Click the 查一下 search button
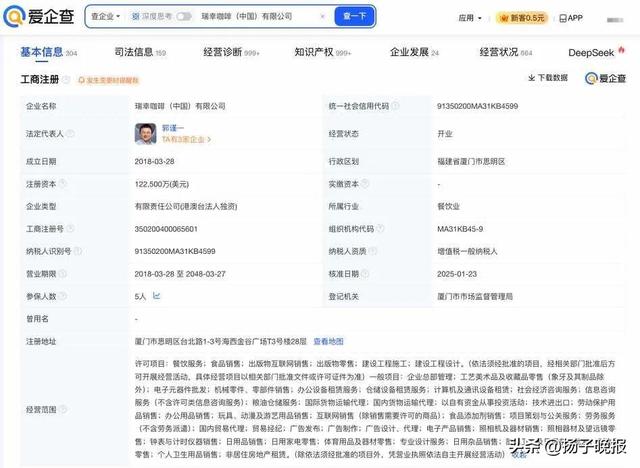 tap(354, 16)
